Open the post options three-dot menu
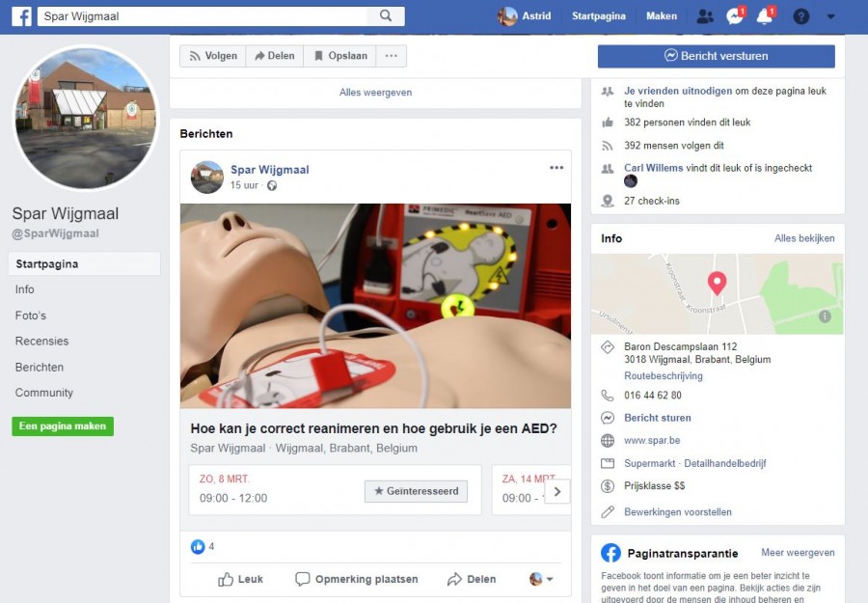The width and height of the screenshot is (868, 603). point(556,168)
